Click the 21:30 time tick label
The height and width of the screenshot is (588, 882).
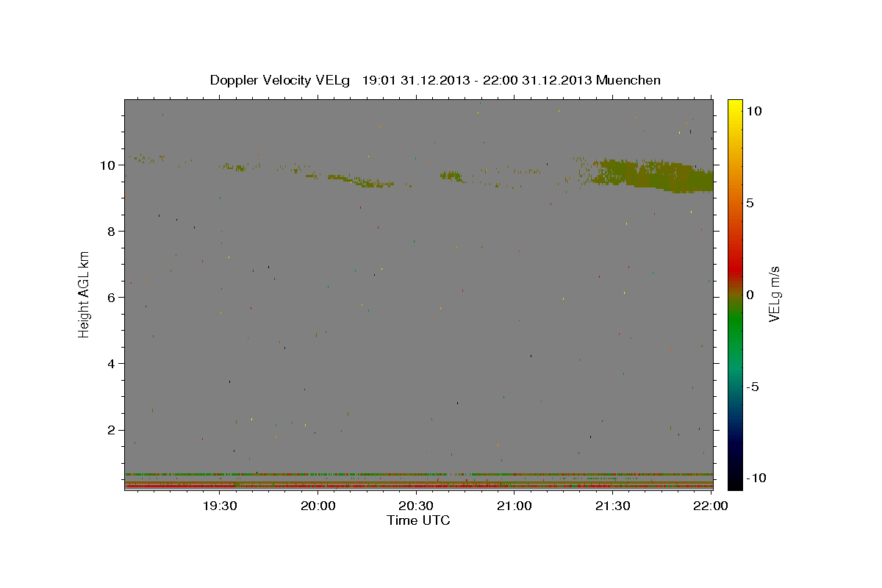tap(612, 506)
